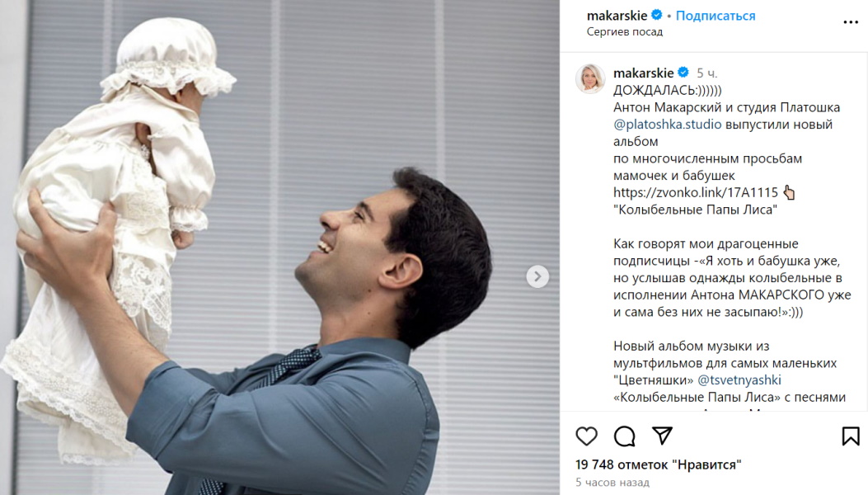Click makarskie username in caption
The height and width of the screenshot is (495, 868).
(x=643, y=73)
